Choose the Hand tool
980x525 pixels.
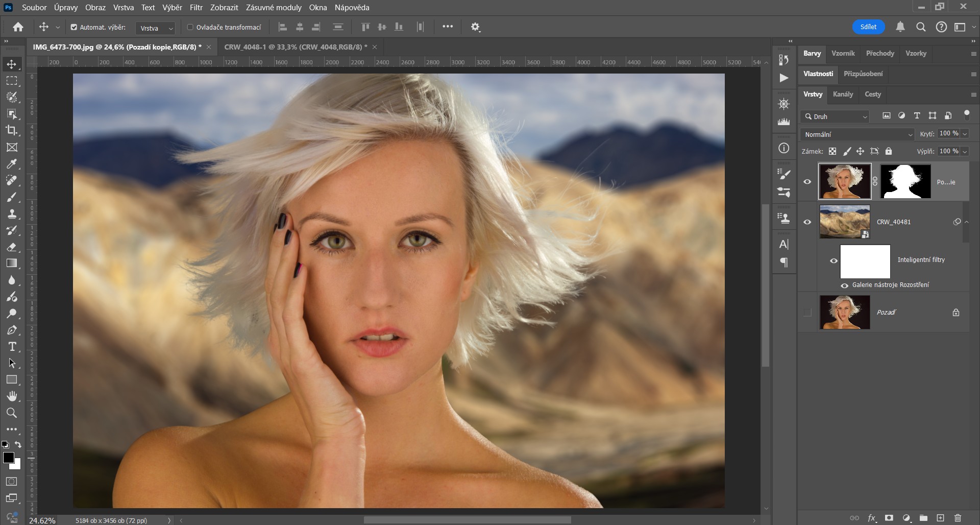click(12, 396)
